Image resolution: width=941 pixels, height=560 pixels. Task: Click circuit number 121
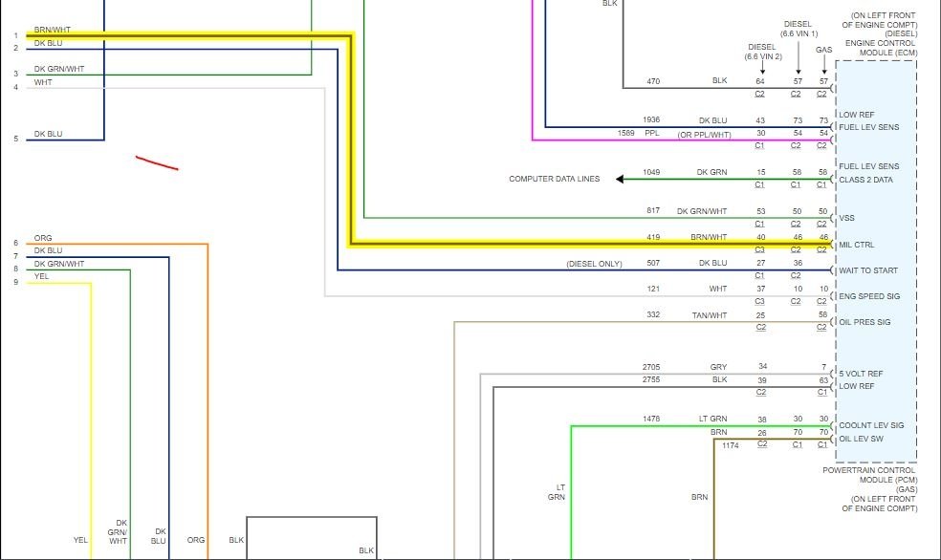click(653, 289)
